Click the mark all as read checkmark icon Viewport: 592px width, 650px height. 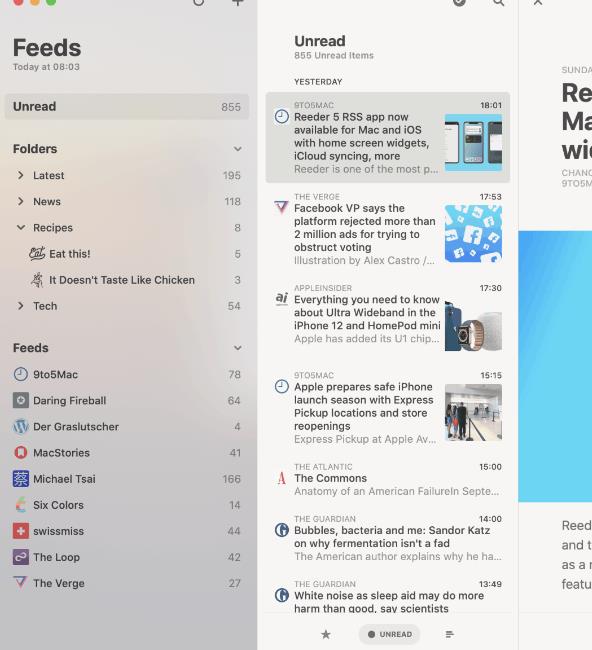point(459,2)
